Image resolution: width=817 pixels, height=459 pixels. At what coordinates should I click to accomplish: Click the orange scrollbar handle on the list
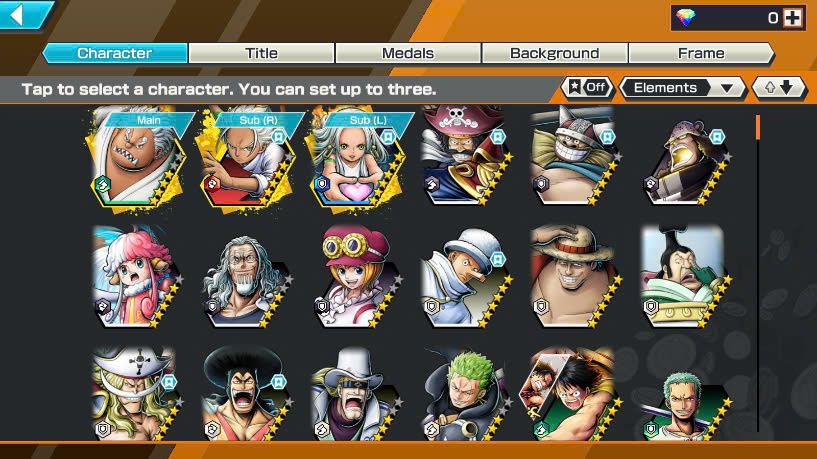[758, 127]
